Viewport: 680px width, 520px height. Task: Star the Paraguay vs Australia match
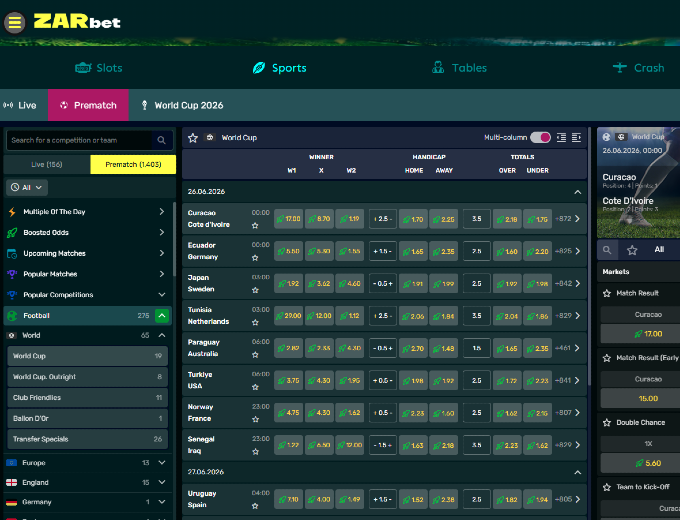[x=255, y=355]
